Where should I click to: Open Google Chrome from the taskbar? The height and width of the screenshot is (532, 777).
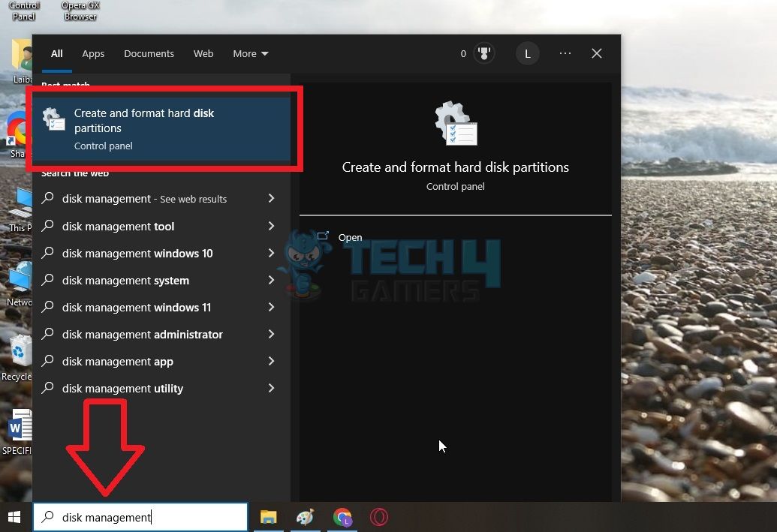click(x=342, y=517)
